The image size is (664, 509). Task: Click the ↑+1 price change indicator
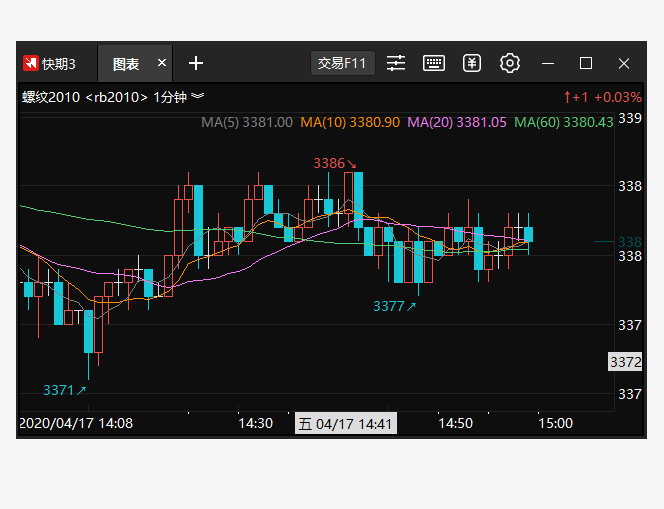coord(576,98)
